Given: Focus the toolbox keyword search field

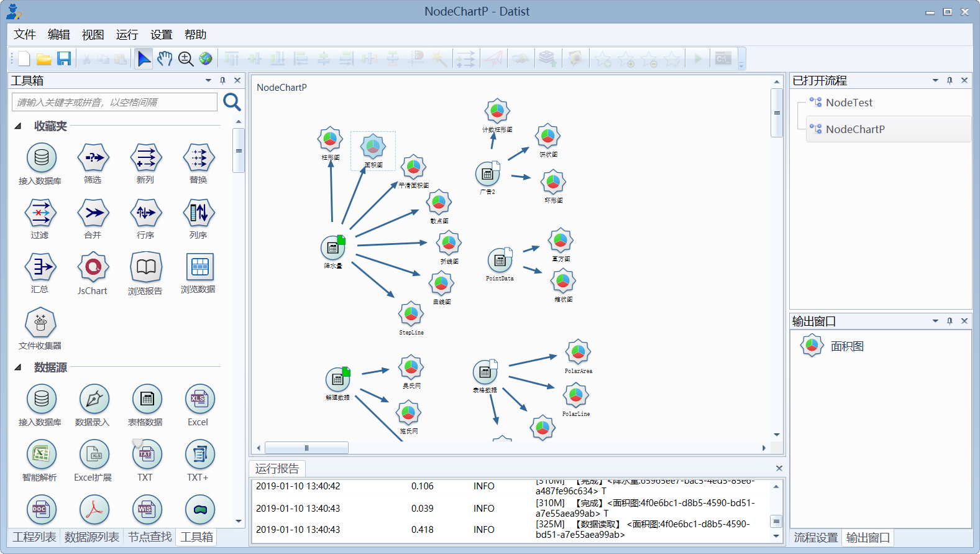Looking at the screenshot, I should [x=115, y=102].
